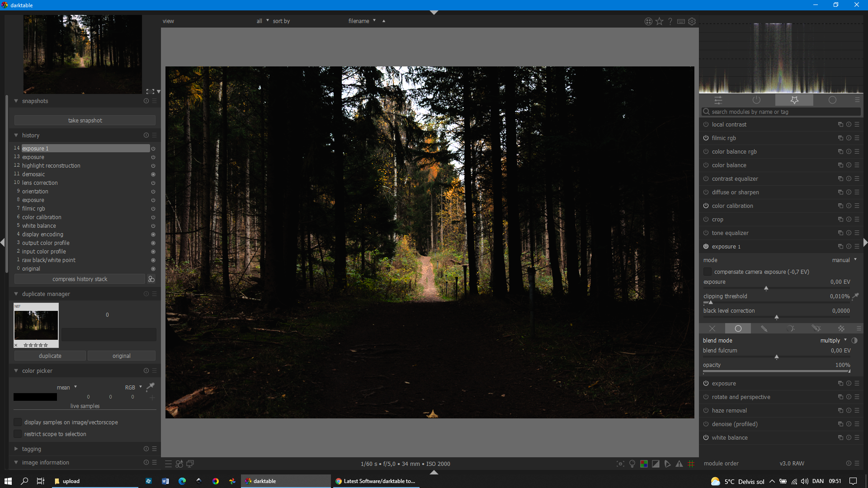This screenshot has height=488, width=868.
Task: Toggle the soft proofing lightbulb icon
Action: click(632, 464)
